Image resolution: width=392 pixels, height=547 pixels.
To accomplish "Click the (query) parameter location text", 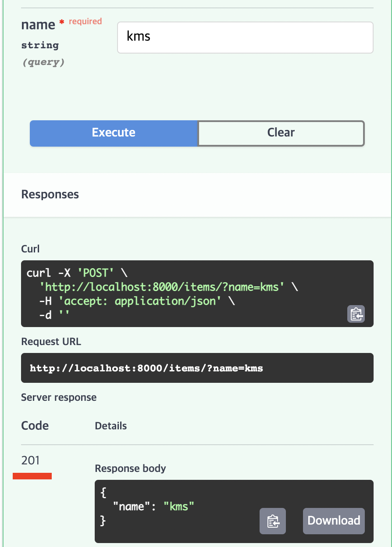I will (43, 62).
